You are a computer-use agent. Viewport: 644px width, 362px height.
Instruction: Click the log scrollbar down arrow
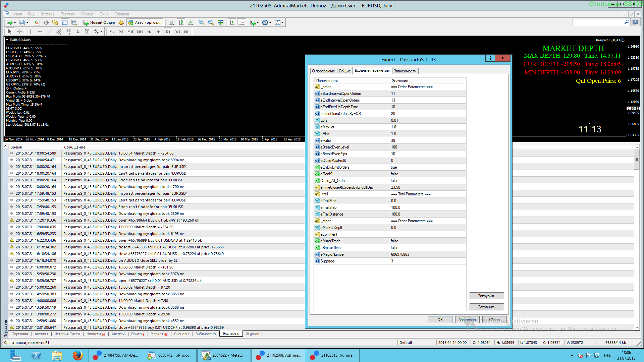click(637, 327)
